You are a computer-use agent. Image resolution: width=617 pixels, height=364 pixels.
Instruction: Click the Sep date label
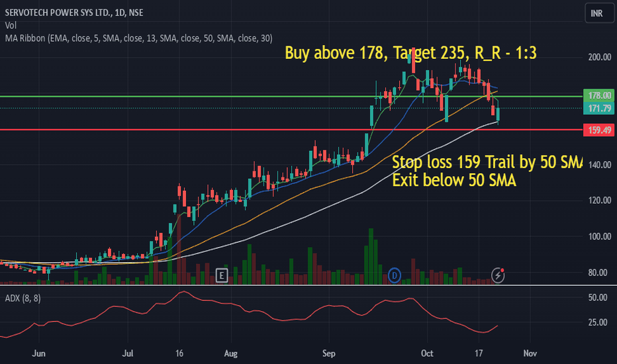pyautogui.click(x=328, y=353)
